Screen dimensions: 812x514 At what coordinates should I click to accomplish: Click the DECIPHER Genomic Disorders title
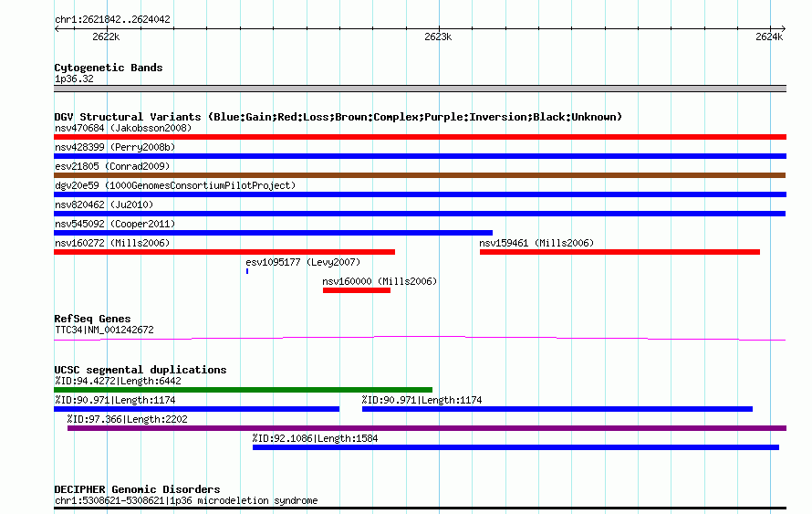coord(137,489)
